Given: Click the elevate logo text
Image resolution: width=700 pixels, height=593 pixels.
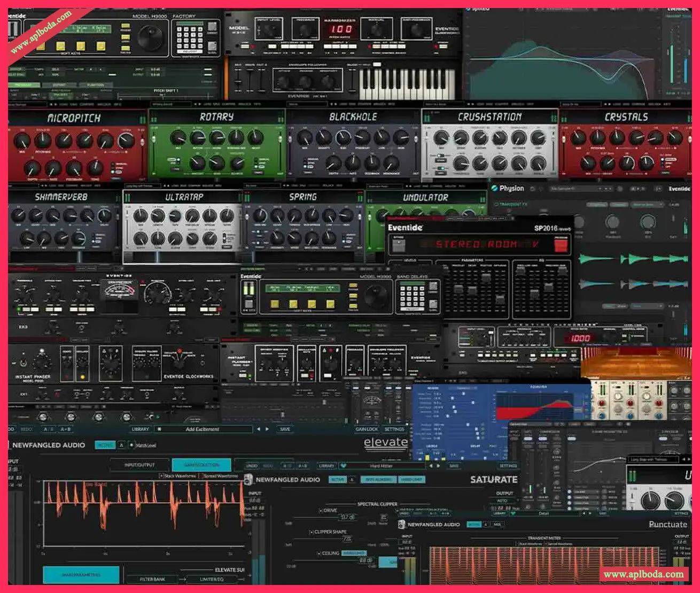Looking at the screenshot, I should point(386,442).
